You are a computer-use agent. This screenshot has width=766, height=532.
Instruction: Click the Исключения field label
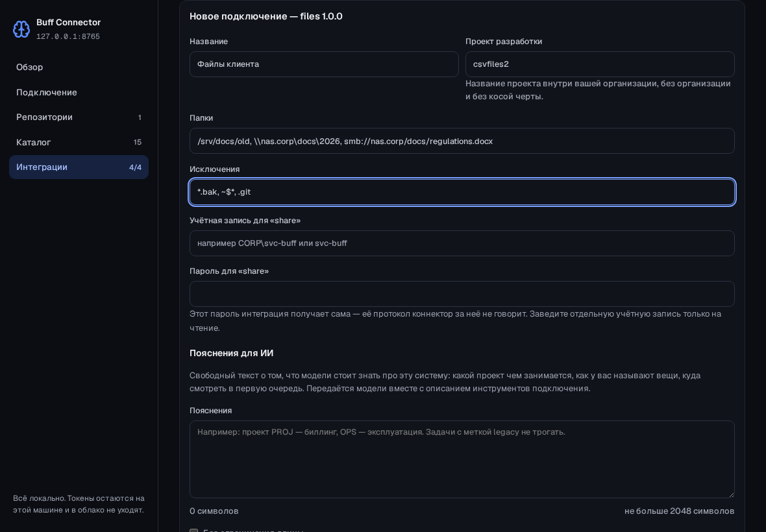(214, 169)
